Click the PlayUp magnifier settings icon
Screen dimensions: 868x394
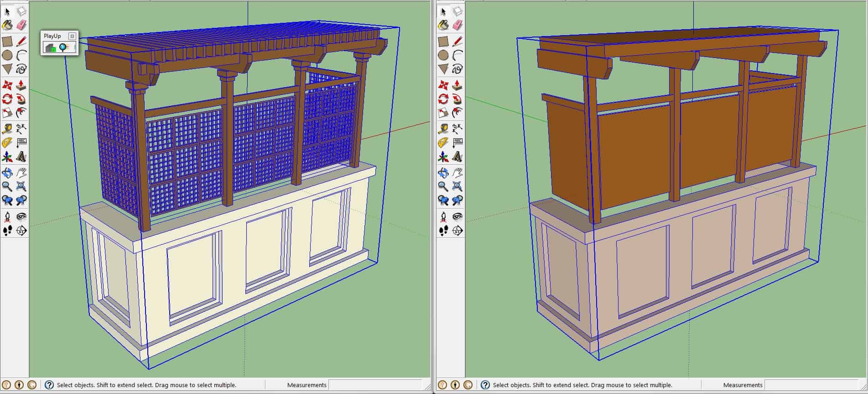(x=64, y=47)
